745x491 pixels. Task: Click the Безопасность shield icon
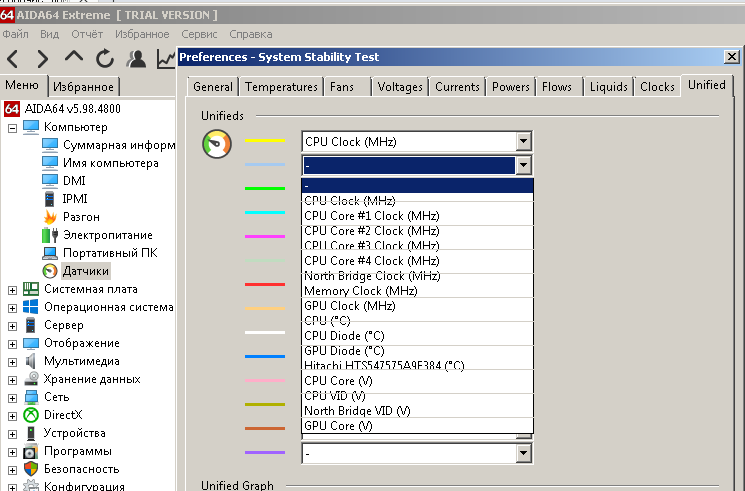coord(31,469)
